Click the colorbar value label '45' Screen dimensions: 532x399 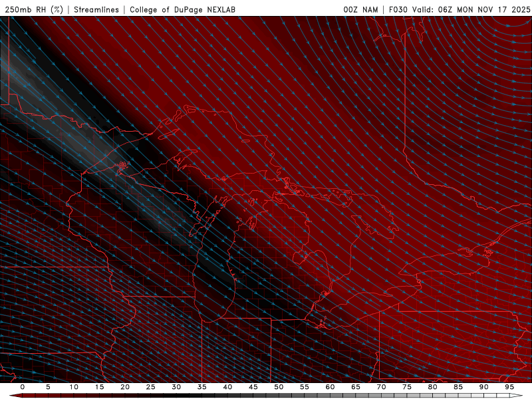253,387
